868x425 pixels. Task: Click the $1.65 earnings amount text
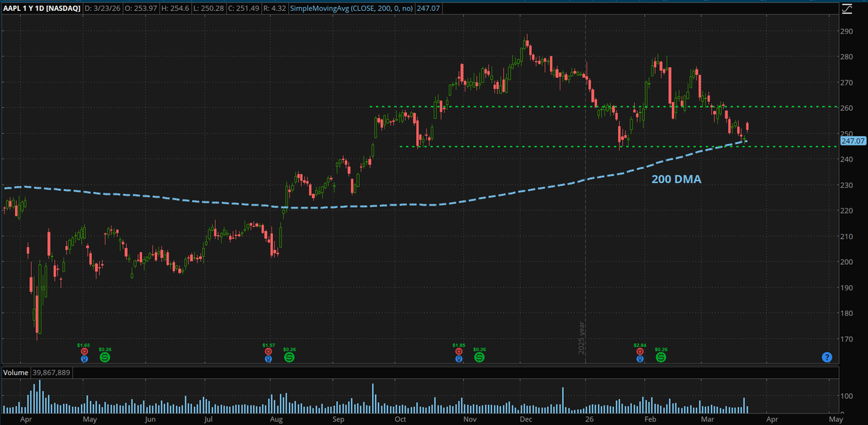84,345
